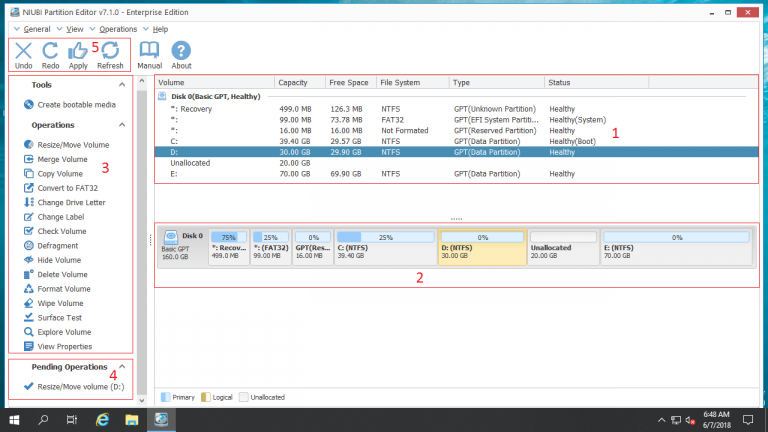This screenshot has width=768, height=432.
Task: Collapse the Pending Operations section
Action: coord(122,366)
